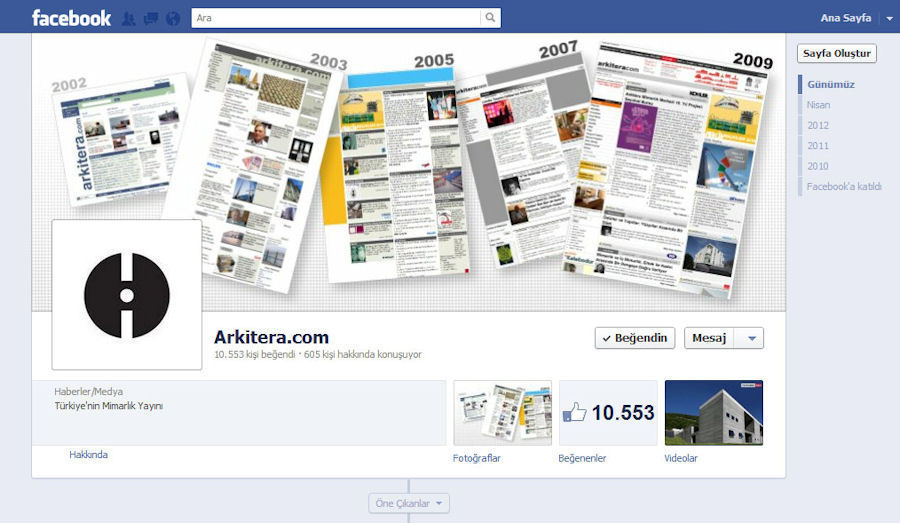Click the Videolar label
The width and height of the screenshot is (900, 523).
681,458
